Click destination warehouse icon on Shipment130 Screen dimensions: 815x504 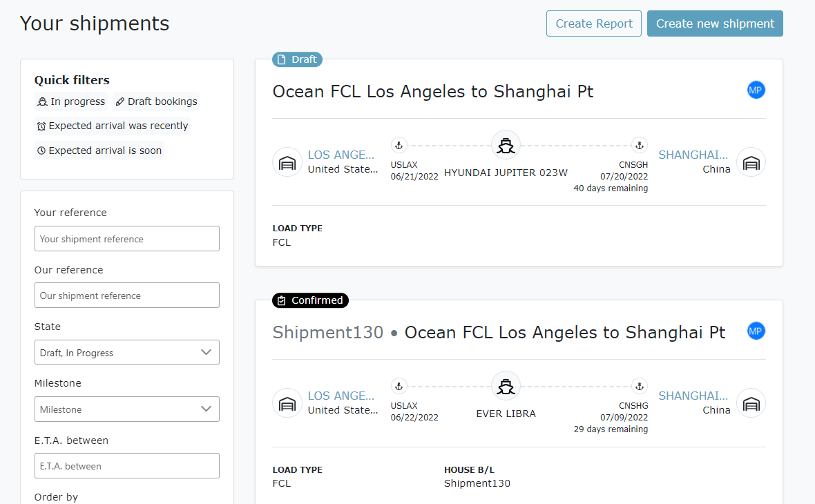(x=751, y=403)
